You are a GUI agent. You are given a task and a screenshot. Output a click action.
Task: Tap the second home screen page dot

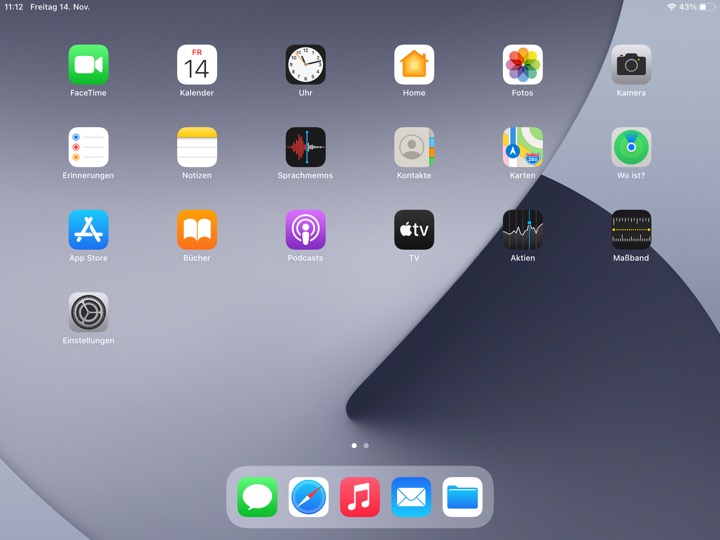pyautogui.click(x=366, y=445)
